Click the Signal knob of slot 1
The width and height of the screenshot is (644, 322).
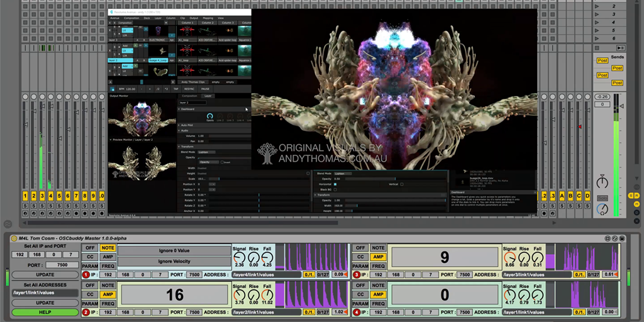[x=239, y=257]
